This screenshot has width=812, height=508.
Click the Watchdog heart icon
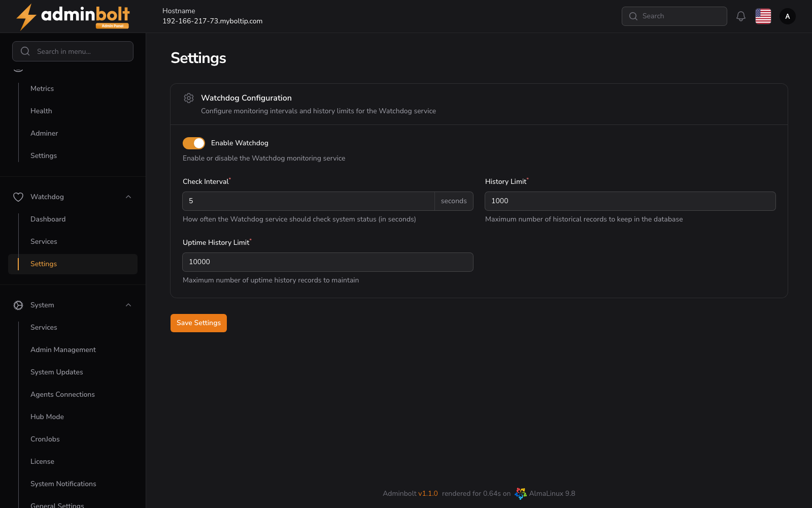click(18, 197)
